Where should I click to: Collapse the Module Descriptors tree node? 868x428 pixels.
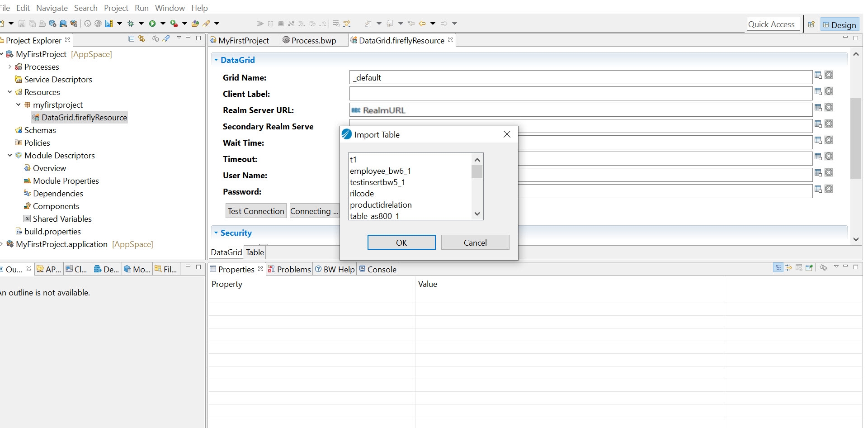point(9,156)
